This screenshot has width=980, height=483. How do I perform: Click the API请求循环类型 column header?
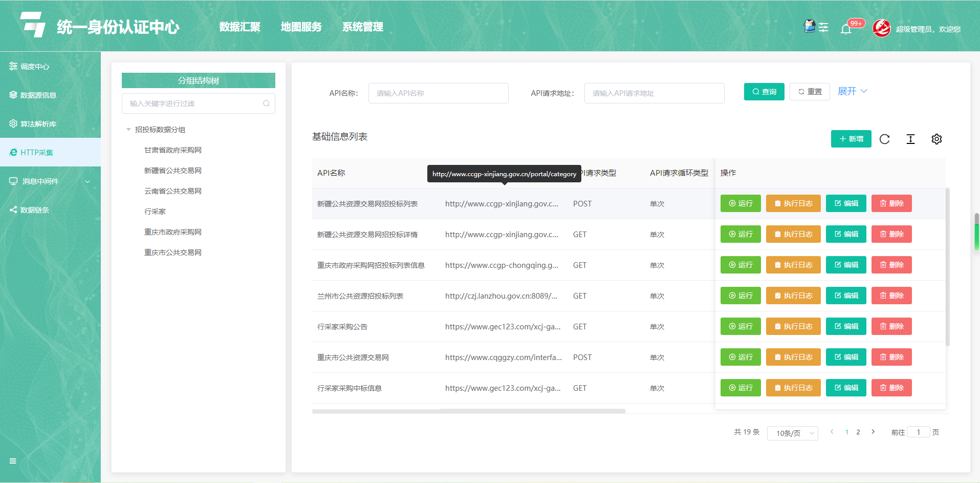pos(679,173)
